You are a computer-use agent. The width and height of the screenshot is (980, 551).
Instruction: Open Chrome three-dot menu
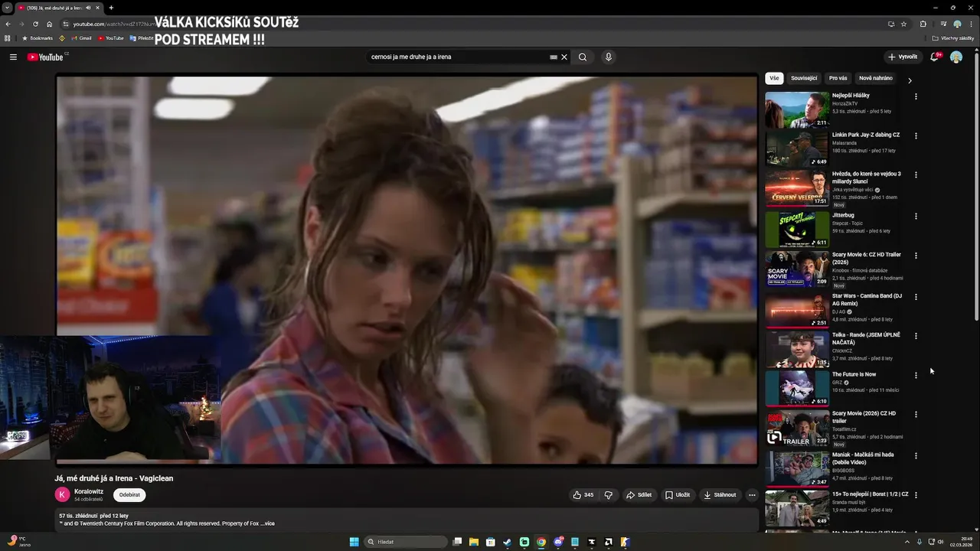coord(971,24)
